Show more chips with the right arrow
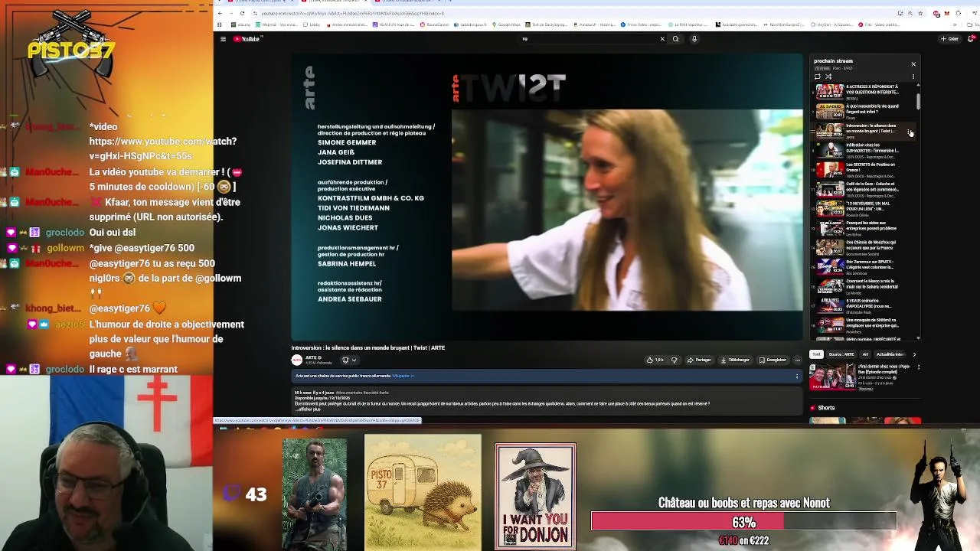The width and height of the screenshot is (980, 551). (x=914, y=354)
